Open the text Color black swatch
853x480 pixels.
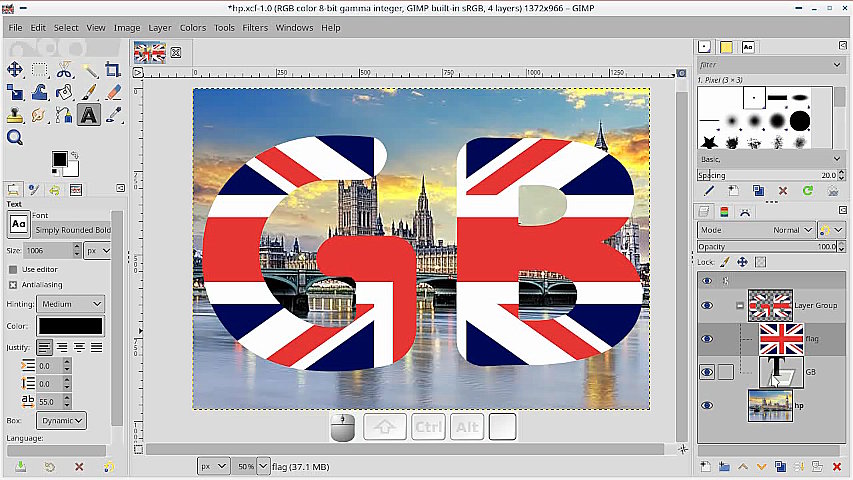(70, 326)
